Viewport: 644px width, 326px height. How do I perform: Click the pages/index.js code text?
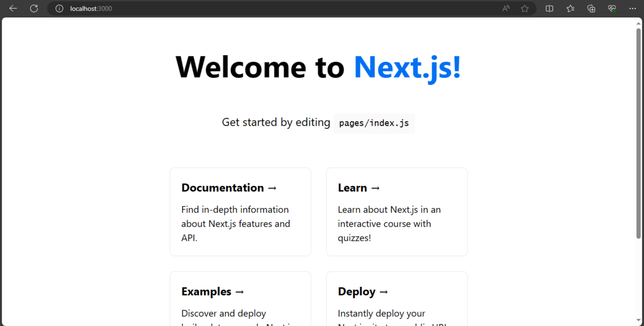click(x=374, y=123)
